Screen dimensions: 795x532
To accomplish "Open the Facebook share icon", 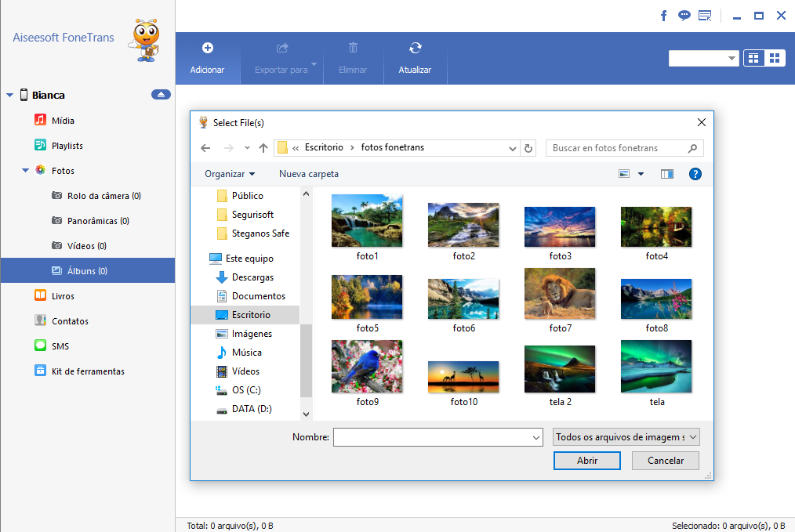I will tap(663, 16).
